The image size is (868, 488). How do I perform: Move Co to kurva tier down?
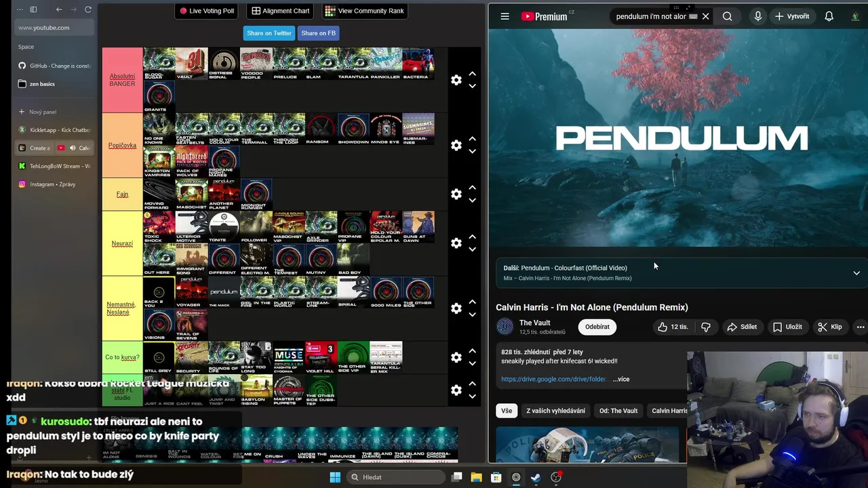[472, 363]
